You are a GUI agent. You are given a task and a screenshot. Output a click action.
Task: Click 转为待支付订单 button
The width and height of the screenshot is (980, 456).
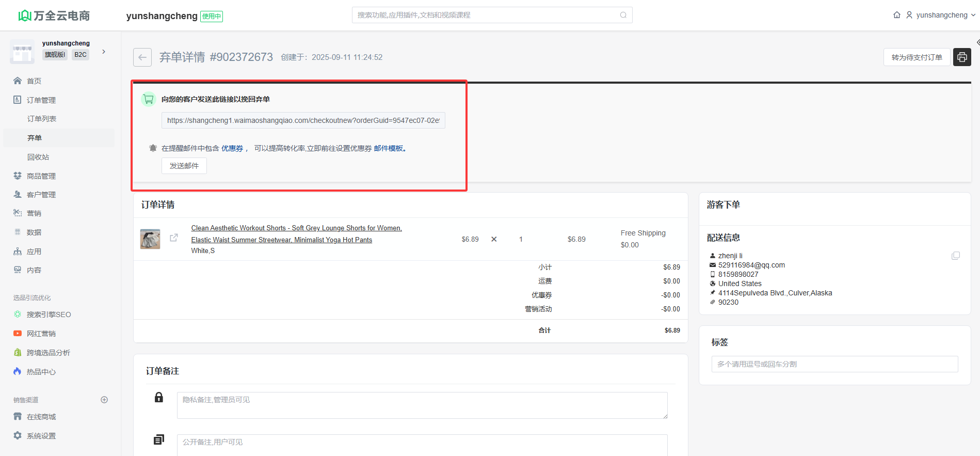point(917,57)
